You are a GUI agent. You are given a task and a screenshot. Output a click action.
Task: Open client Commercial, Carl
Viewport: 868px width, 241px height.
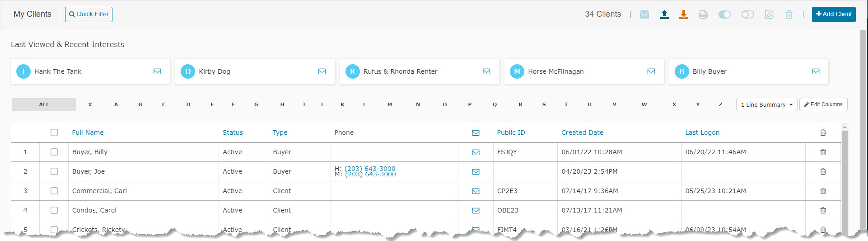click(99, 191)
